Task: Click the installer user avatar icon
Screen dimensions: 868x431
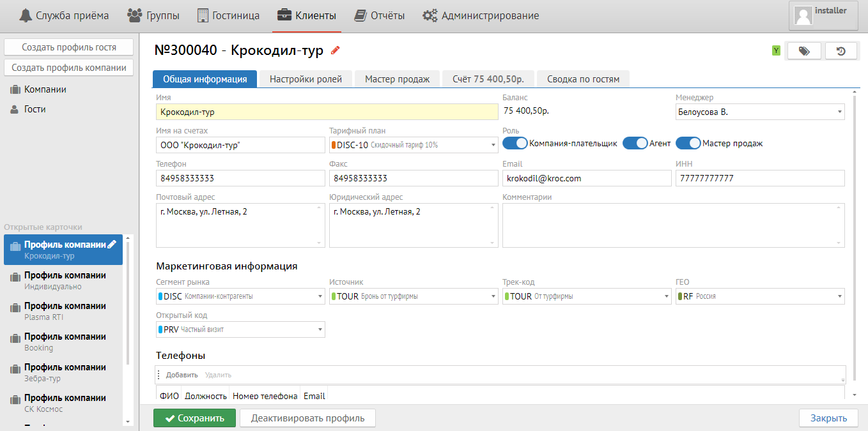Action: click(803, 16)
